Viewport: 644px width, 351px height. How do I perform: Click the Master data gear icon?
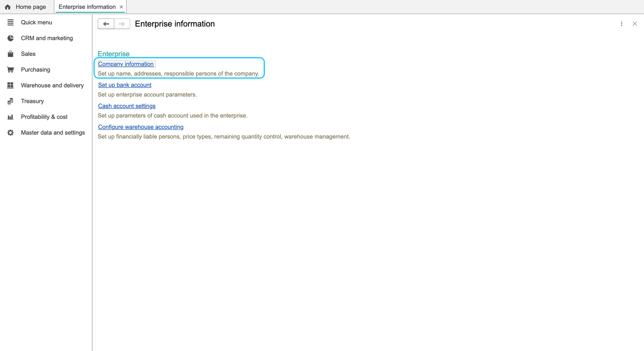pos(10,133)
